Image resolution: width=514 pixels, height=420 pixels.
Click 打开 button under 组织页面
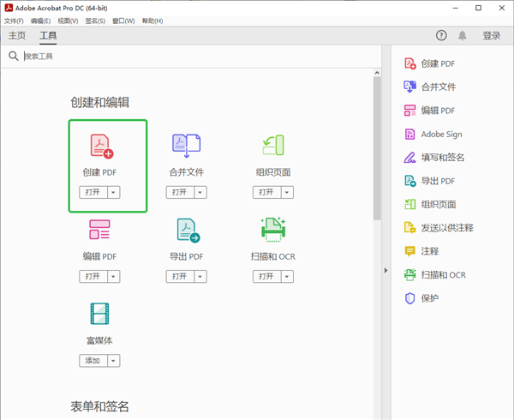(266, 192)
